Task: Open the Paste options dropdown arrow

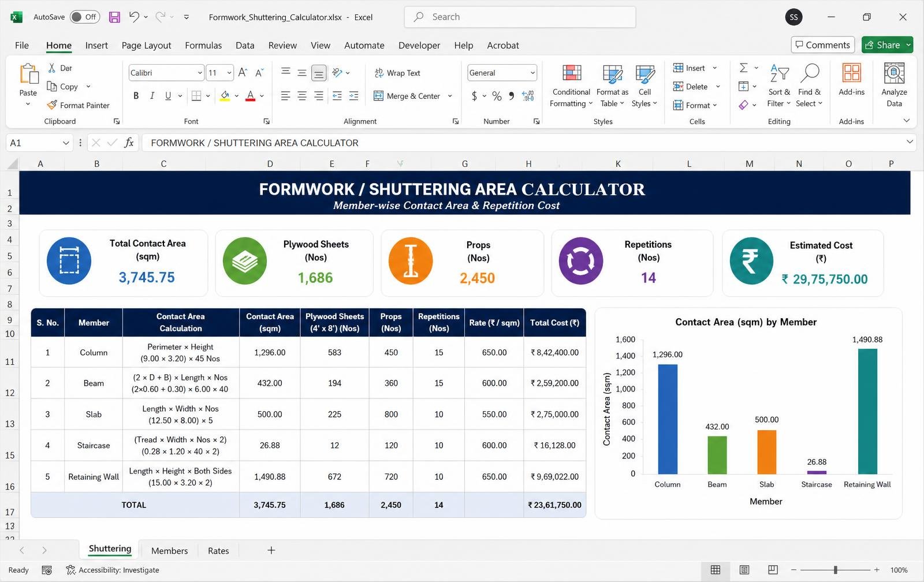Action: click(28, 105)
